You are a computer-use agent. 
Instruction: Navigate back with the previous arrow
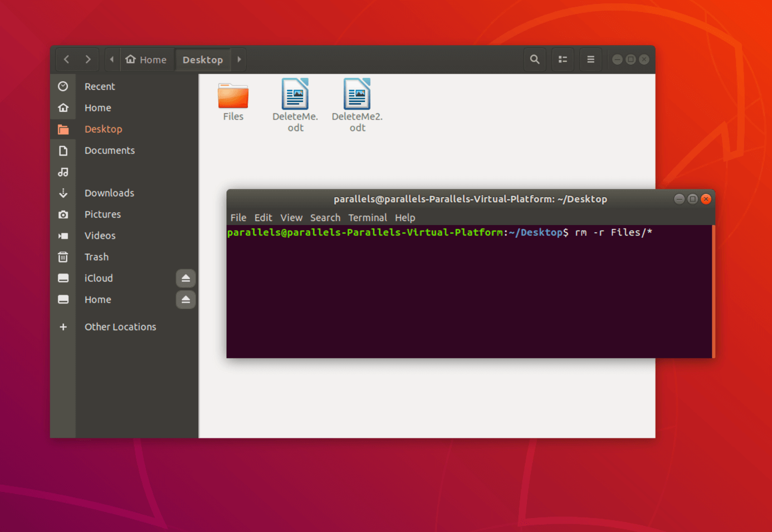66,59
